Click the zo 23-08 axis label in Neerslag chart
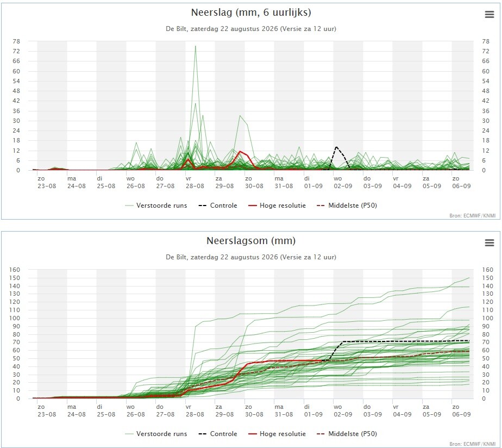This screenshot has width=502, height=448. (x=46, y=182)
